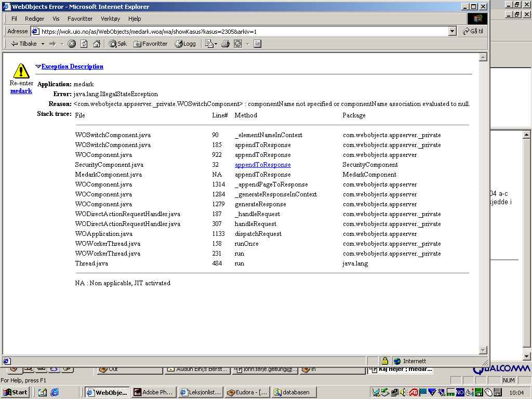The image size is (532, 399).
Task: Click into the address URL field
Action: point(239,32)
